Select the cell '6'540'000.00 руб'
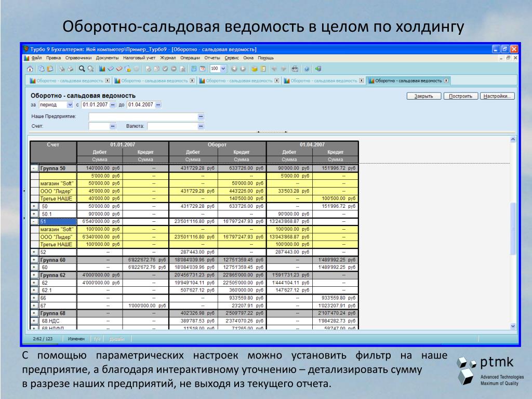The image size is (532, 399). (100, 221)
